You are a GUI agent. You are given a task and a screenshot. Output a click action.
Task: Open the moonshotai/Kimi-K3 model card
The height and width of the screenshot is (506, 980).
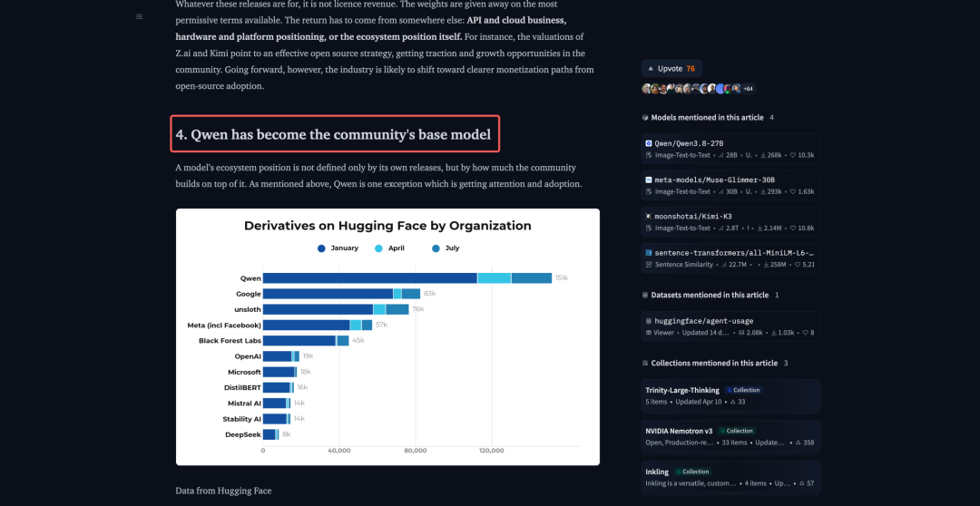point(730,222)
